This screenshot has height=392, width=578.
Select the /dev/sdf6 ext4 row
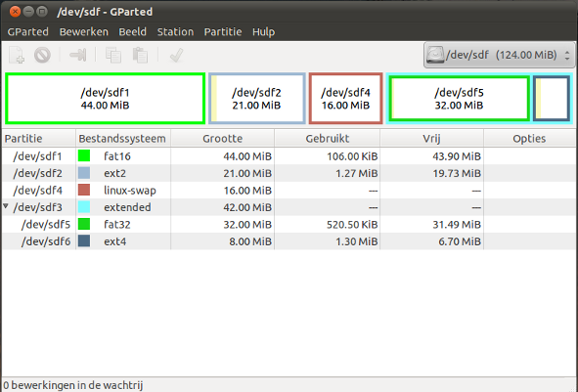coord(289,241)
